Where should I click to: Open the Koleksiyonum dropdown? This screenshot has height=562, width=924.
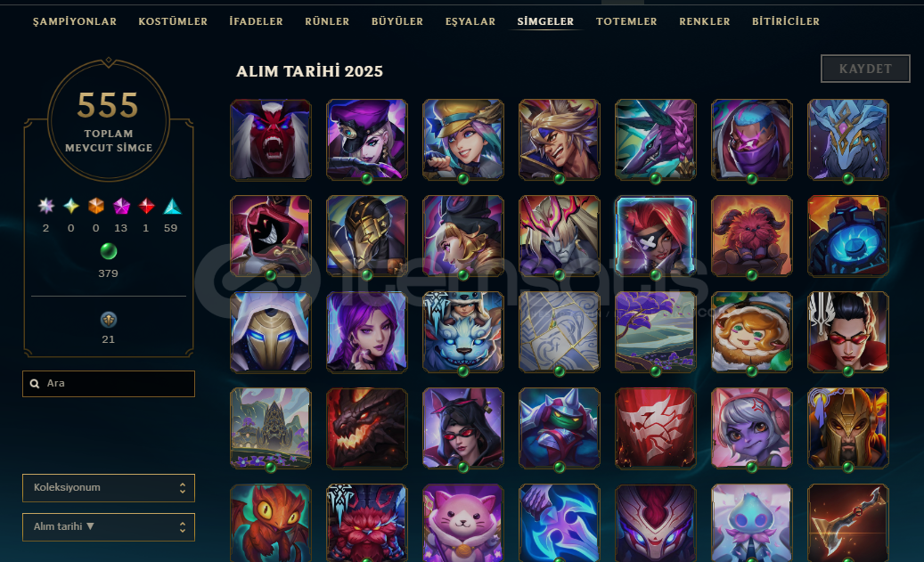point(109,488)
